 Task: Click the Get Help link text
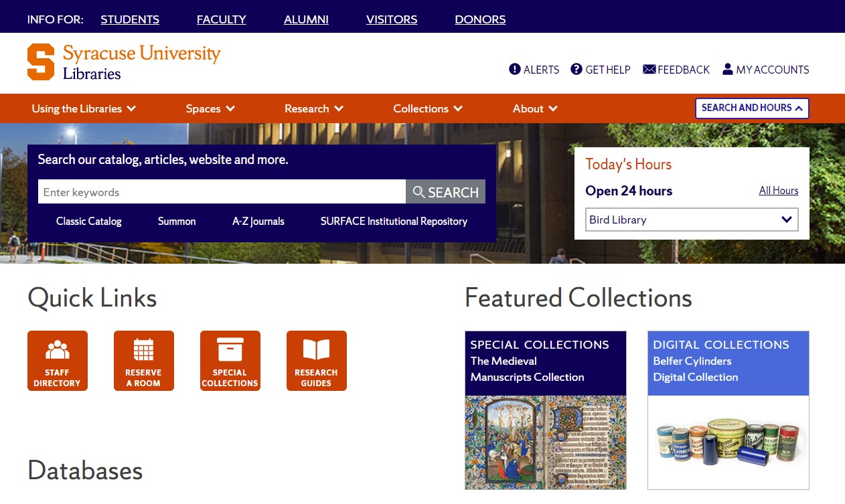point(608,70)
